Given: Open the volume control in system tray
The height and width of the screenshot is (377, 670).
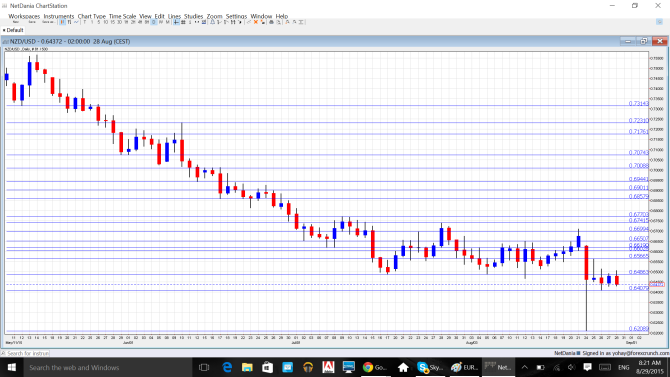Looking at the screenshot, I should pyautogui.click(x=571, y=368).
